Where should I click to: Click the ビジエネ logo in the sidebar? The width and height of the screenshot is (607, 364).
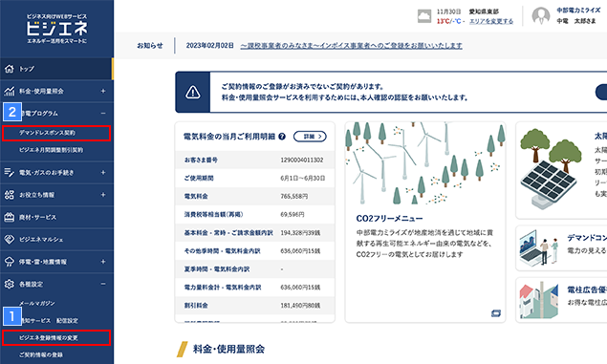click(57, 29)
